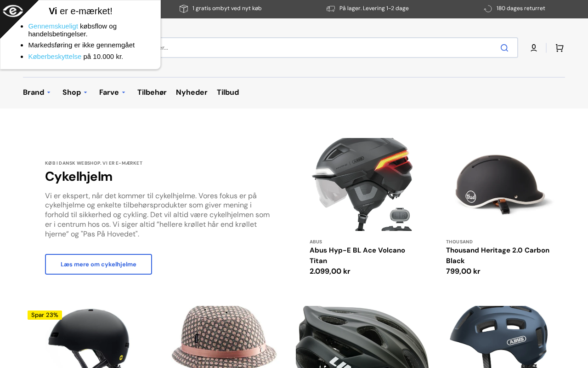Expand the Brand dropdown menu
Screen dimensions: 588x368
tap(37, 92)
